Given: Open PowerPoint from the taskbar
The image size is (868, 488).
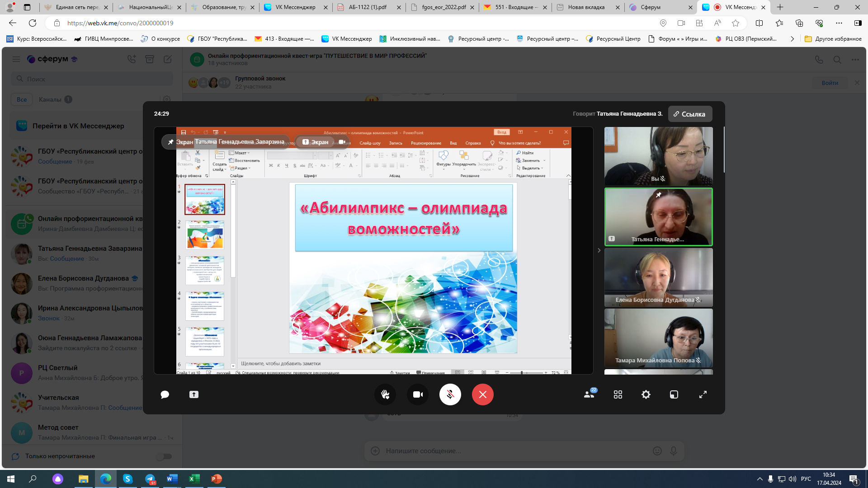Looking at the screenshot, I should (x=217, y=479).
